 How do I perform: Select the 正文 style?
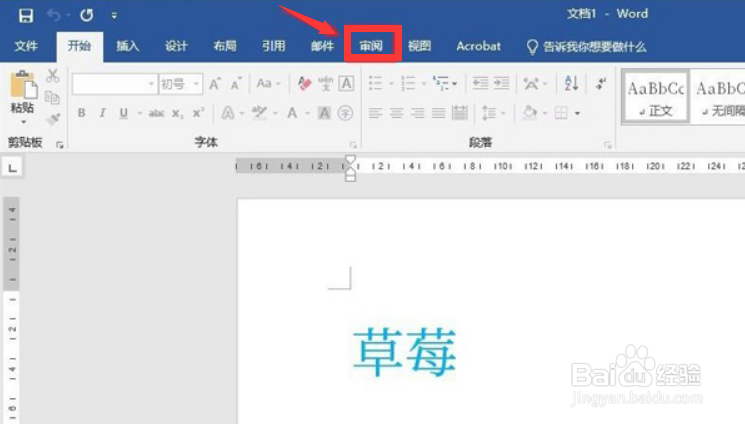pyautogui.click(x=656, y=98)
